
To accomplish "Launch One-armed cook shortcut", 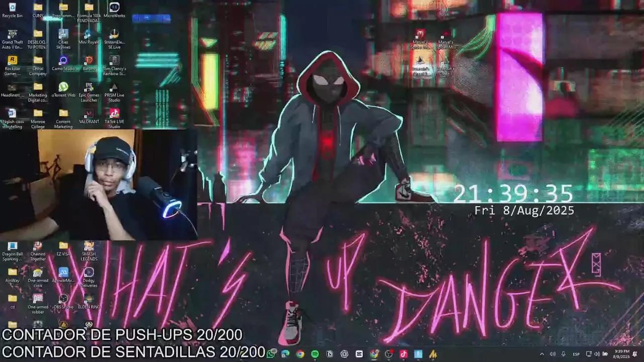I will click(38, 278).
